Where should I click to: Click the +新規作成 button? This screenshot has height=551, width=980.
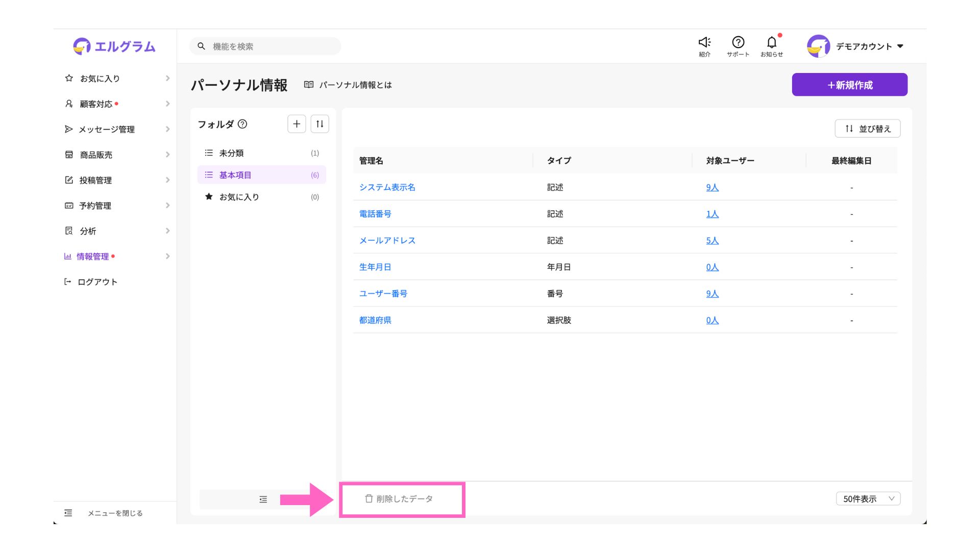click(x=849, y=85)
